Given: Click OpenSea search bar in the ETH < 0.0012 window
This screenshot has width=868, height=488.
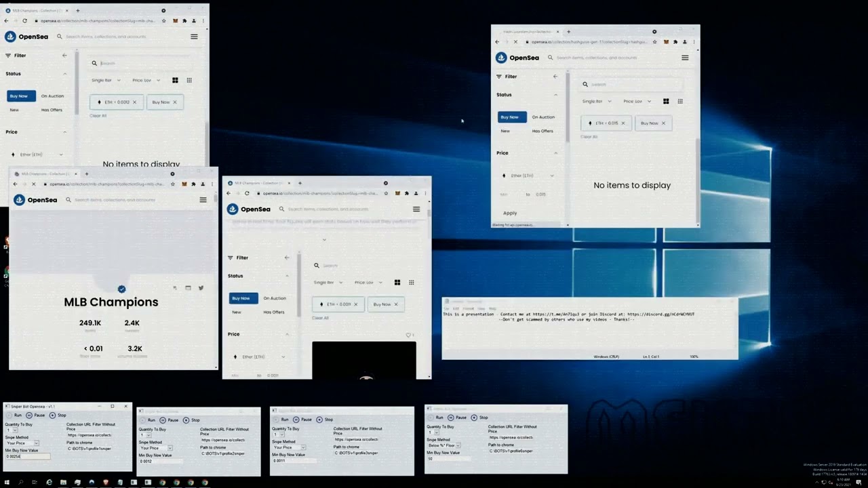Looking at the screenshot, I should [x=119, y=37].
